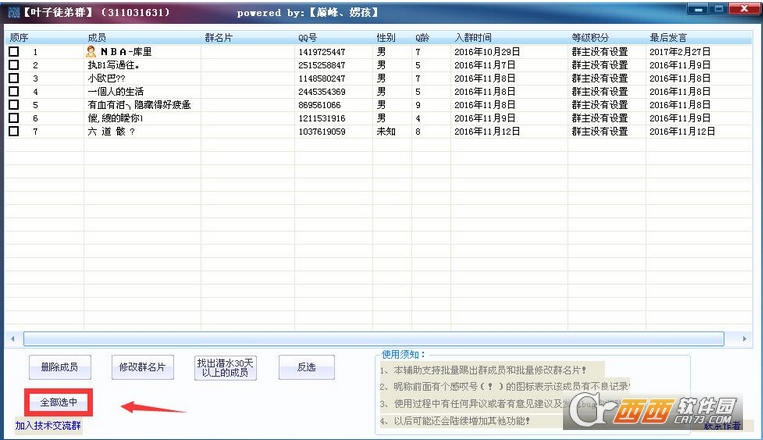Open the 加入技术交流群 link
The width and height of the screenshot is (763, 440).
click(48, 426)
